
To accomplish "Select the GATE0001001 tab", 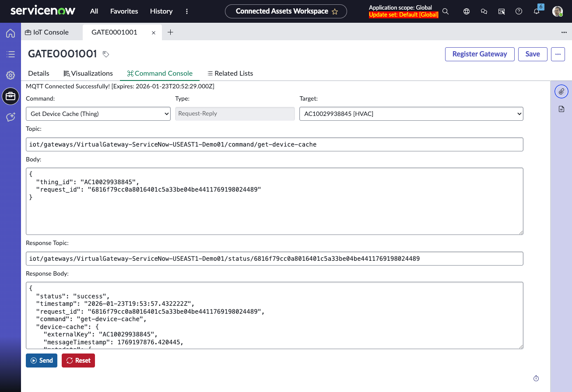I will pyautogui.click(x=114, y=32).
